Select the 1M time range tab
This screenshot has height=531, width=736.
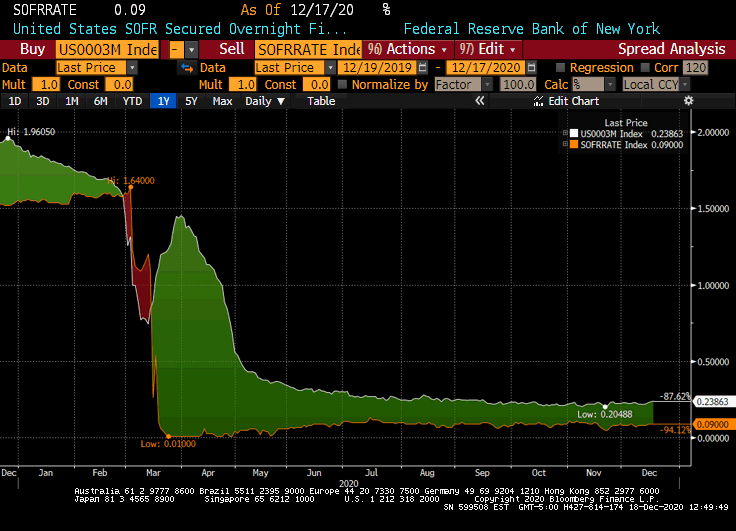71,101
